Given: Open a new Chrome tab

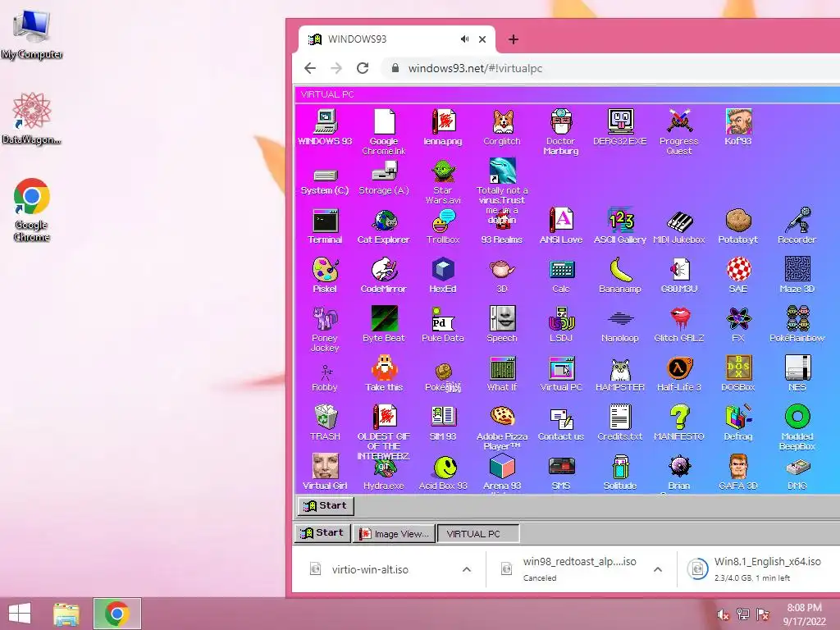Looking at the screenshot, I should click(514, 39).
